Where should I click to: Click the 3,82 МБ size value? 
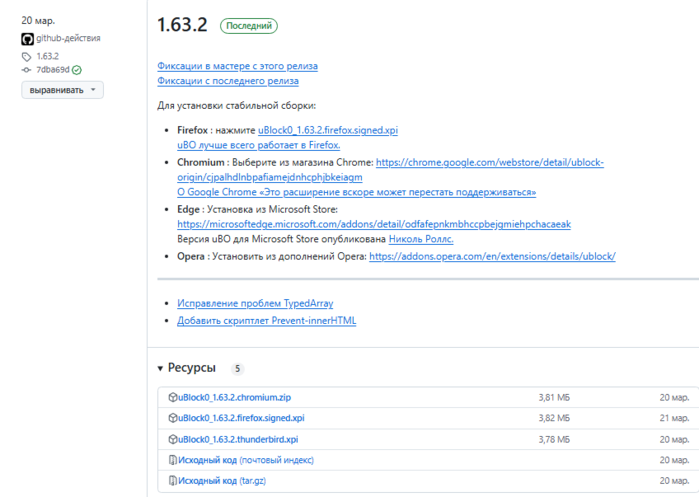click(554, 418)
